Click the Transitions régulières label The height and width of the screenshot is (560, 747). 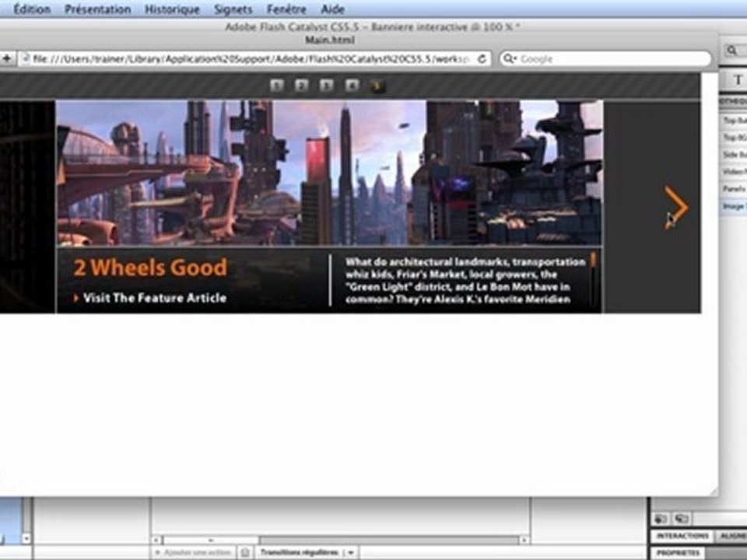(x=299, y=552)
